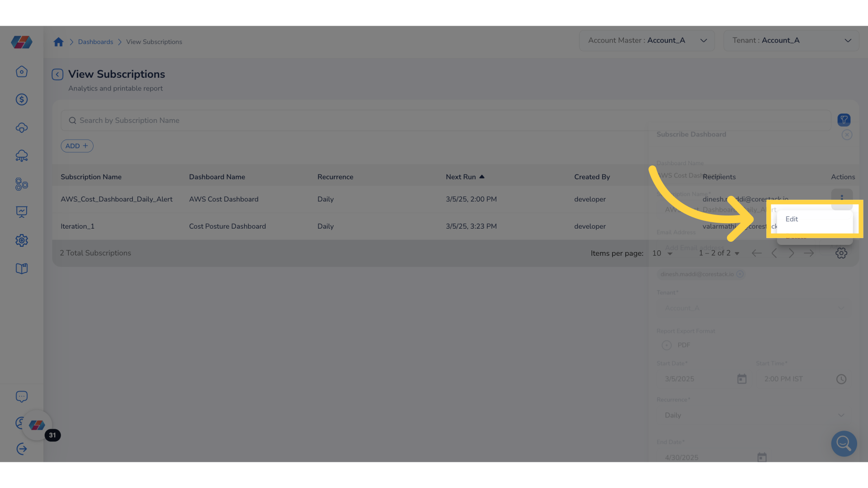Open the table column settings gear
Image resolution: width=868 pixels, height=488 pixels.
(841, 253)
